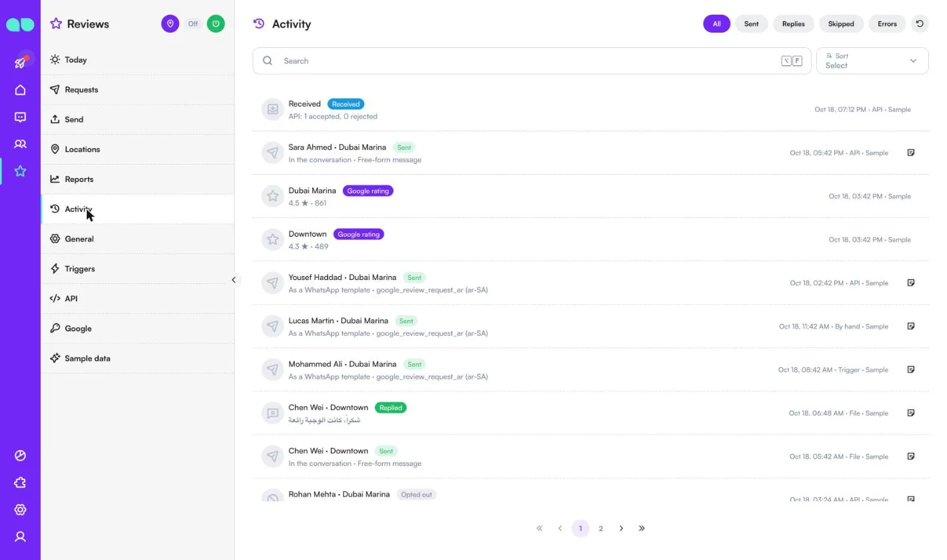
Task: Open the note icon for the Chen Wei Replied row
Action: coord(911,413)
